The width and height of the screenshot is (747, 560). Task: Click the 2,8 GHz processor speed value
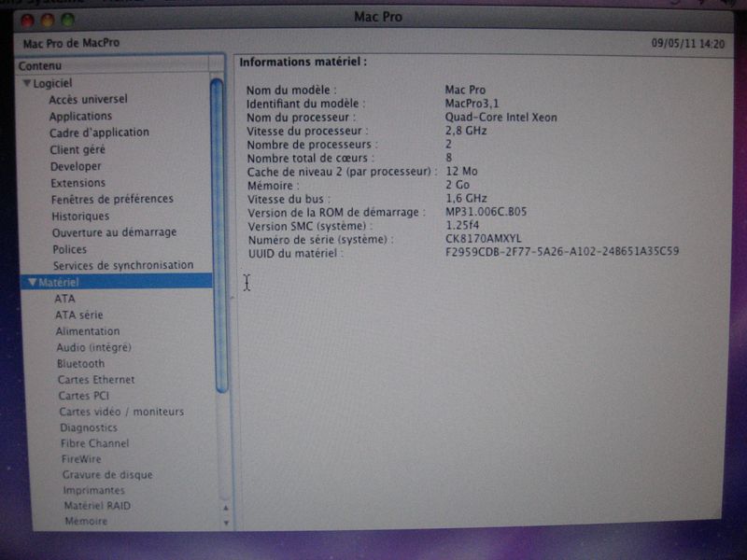466,131
